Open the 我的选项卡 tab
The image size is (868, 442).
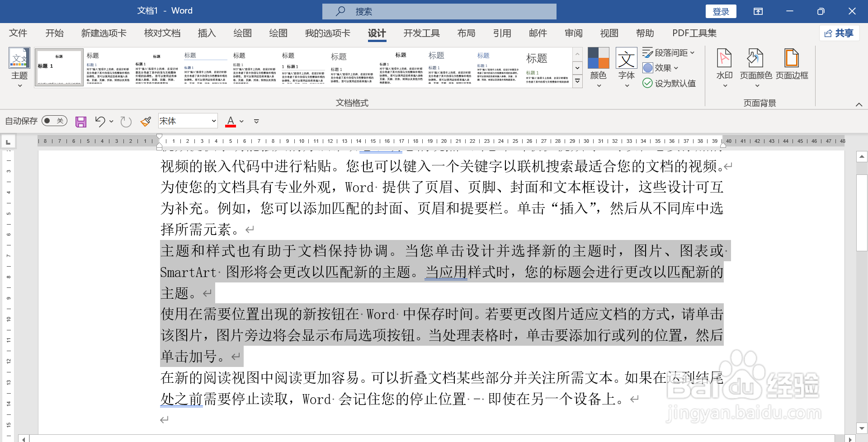327,33
